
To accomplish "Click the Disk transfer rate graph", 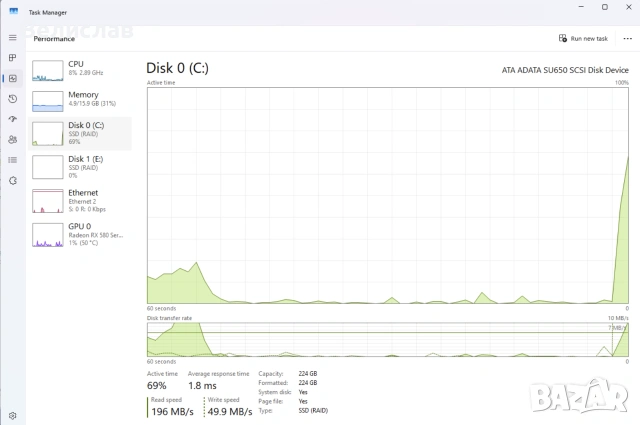I will 388,340.
